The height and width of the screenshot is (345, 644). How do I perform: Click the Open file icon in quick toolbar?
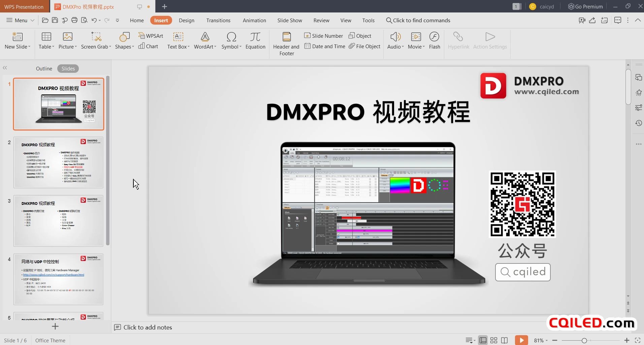pyautogui.click(x=45, y=20)
